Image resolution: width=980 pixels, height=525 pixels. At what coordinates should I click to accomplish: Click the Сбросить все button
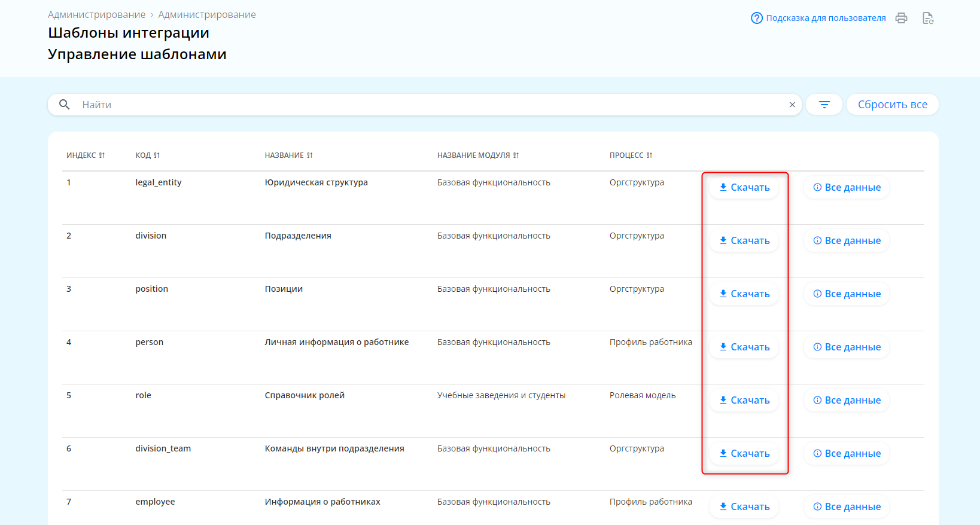[892, 105]
